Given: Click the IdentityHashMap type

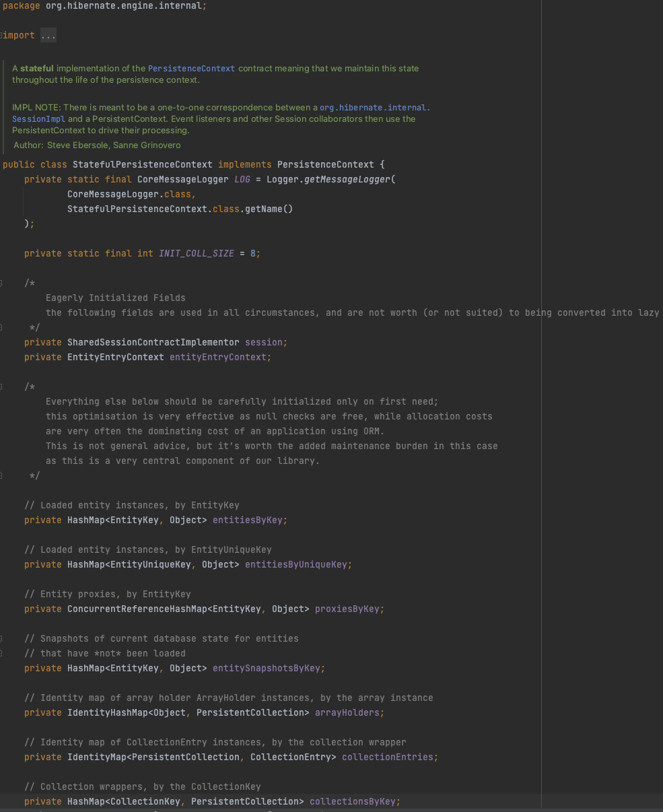Looking at the screenshot, I should click(x=108, y=713).
